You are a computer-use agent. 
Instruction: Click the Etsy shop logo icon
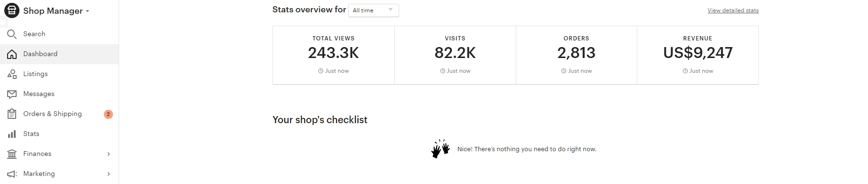12,10
